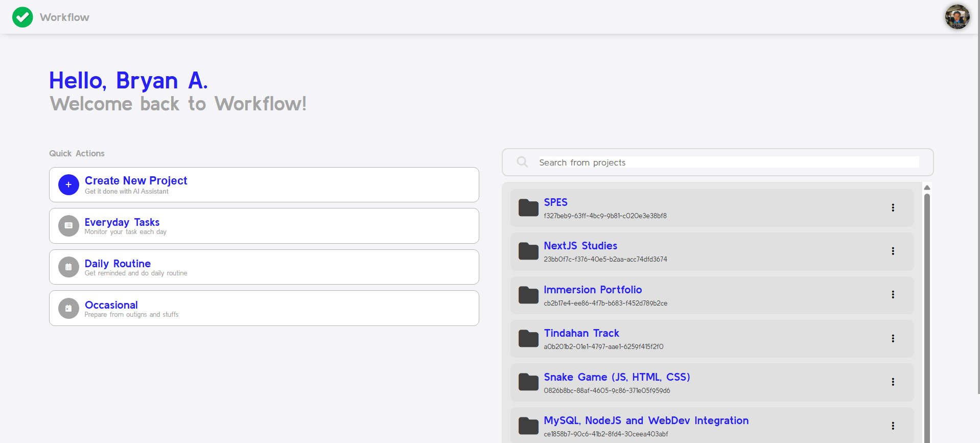Open the three-dot menu for SPES
Image resolution: width=980 pixels, height=443 pixels.
pyautogui.click(x=893, y=208)
